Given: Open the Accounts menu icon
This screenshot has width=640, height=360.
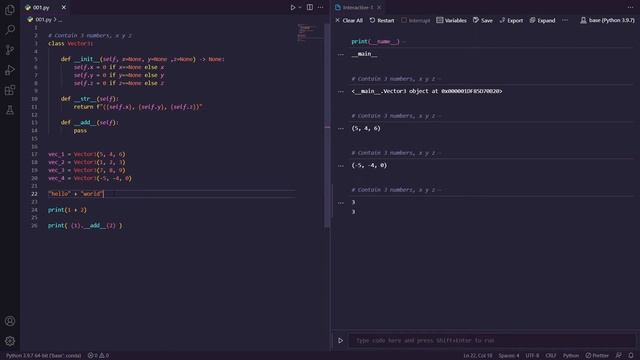Looking at the screenshot, I should [x=10, y=321].
